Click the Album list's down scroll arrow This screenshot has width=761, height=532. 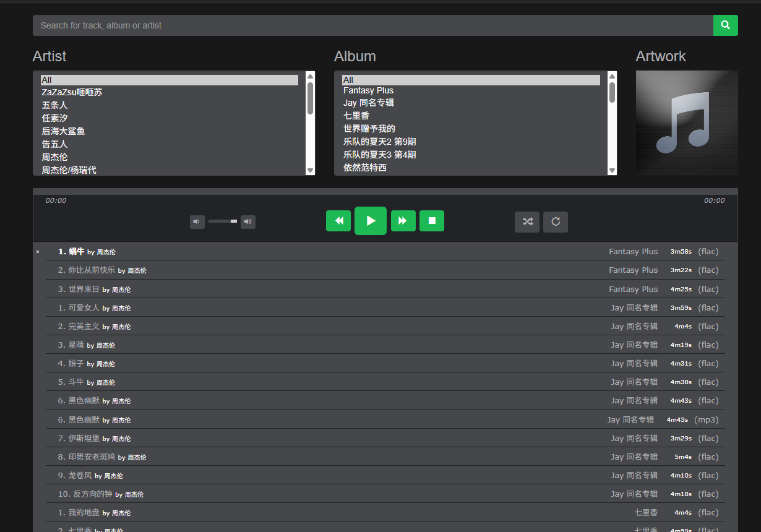tap(613, 170)
